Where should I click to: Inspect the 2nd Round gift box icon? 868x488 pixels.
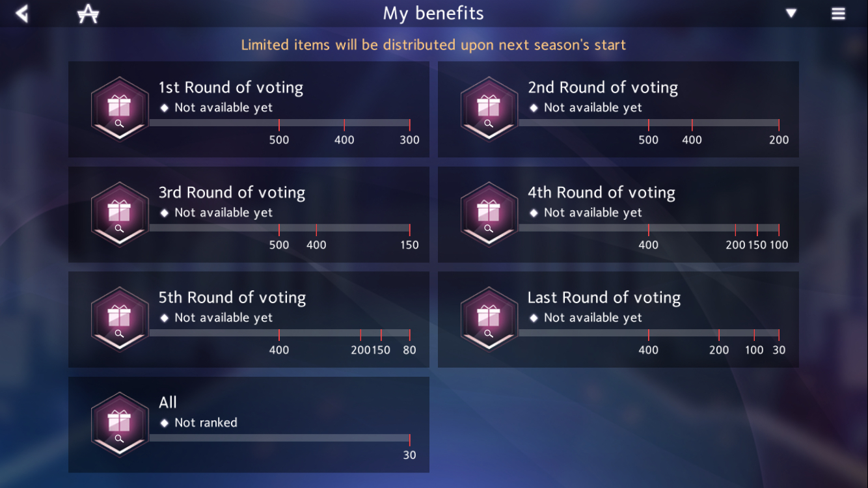[489, 109]
